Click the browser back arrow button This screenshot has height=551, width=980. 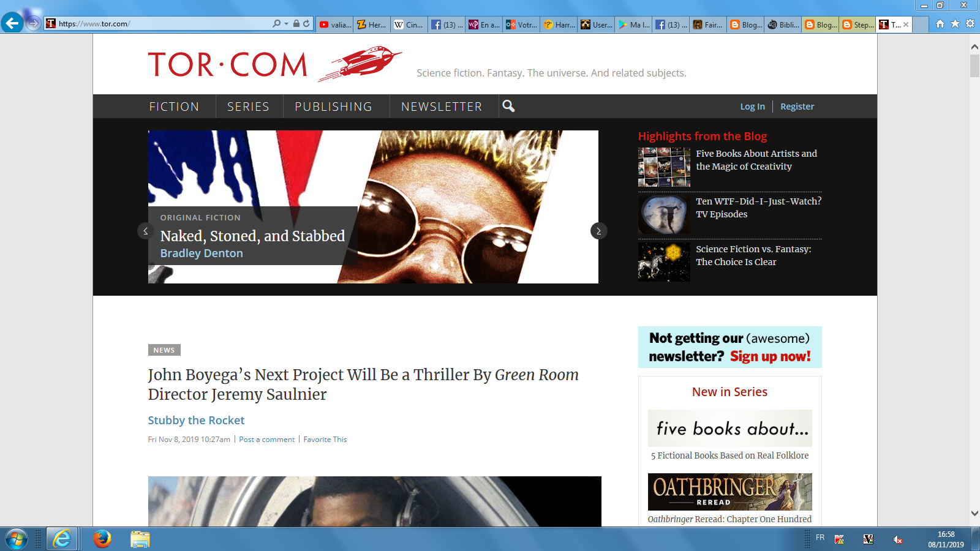[12, 23]
